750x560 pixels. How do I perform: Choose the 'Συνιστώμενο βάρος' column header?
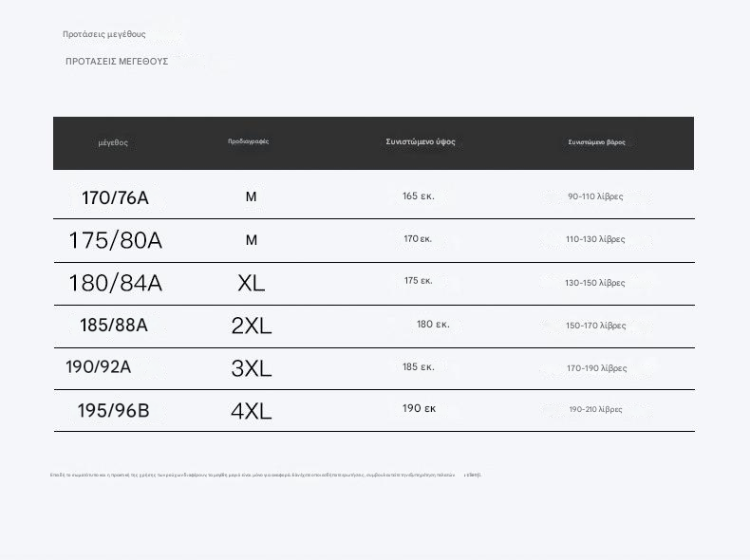(x=596, y=142)
